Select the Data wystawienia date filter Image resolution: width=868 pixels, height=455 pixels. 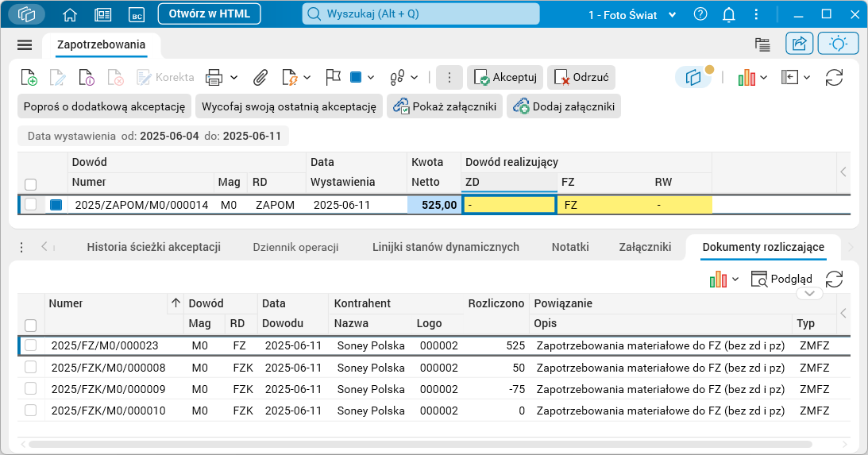click(153, 136)
